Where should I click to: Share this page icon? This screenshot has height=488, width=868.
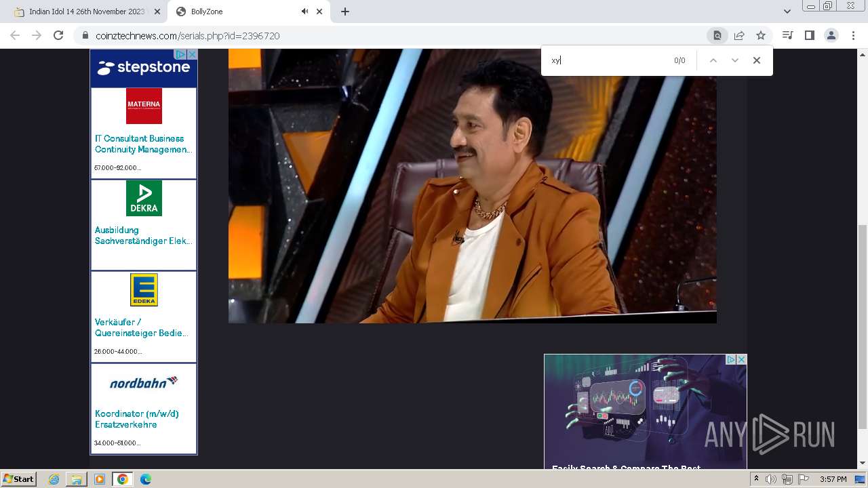pyautogui.click(x=739, y=35)
